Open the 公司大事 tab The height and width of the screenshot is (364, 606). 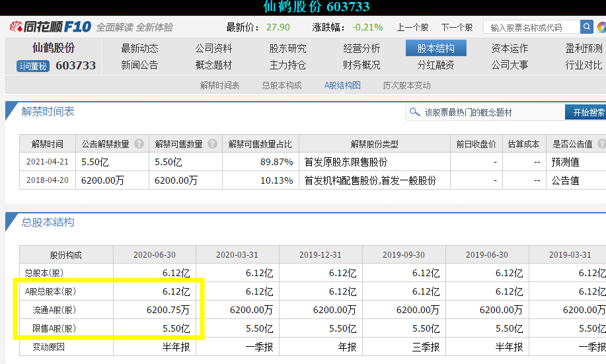click(510, 65)
